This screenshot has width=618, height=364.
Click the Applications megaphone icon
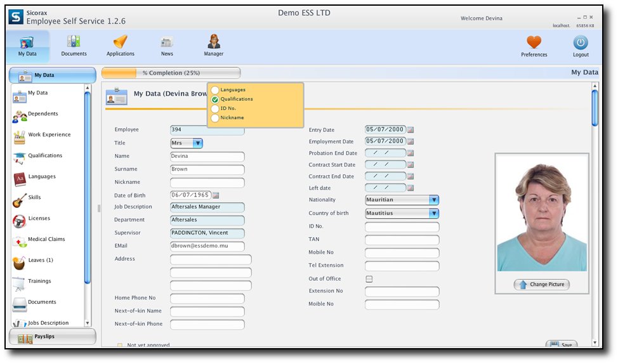click(x=120, y=42)
